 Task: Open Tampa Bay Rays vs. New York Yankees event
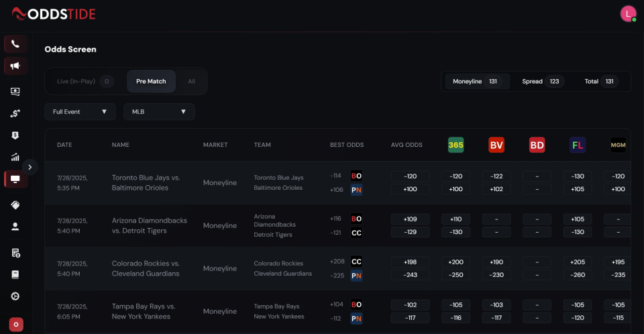tap(144, 311)
